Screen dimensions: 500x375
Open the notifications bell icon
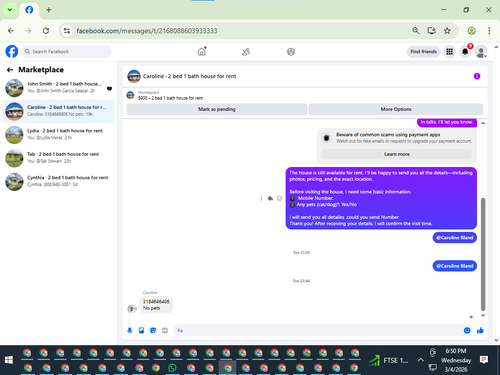(465, 52)
